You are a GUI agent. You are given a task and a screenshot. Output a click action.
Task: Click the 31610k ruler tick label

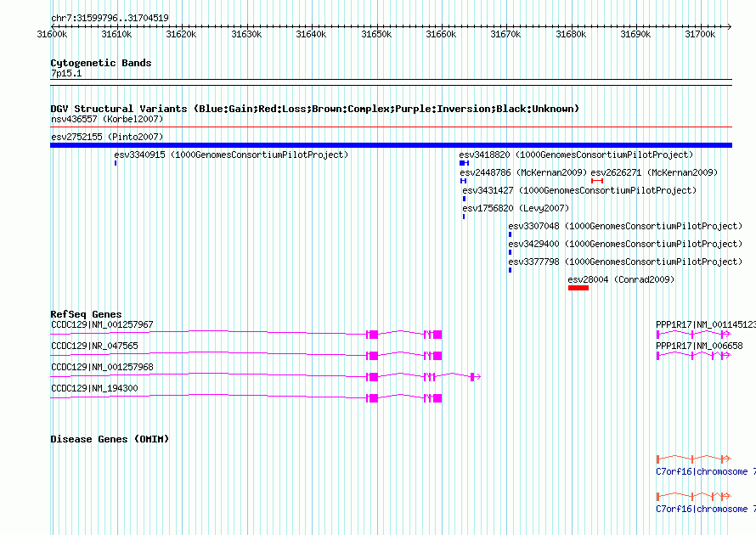(x=116, y=34)
